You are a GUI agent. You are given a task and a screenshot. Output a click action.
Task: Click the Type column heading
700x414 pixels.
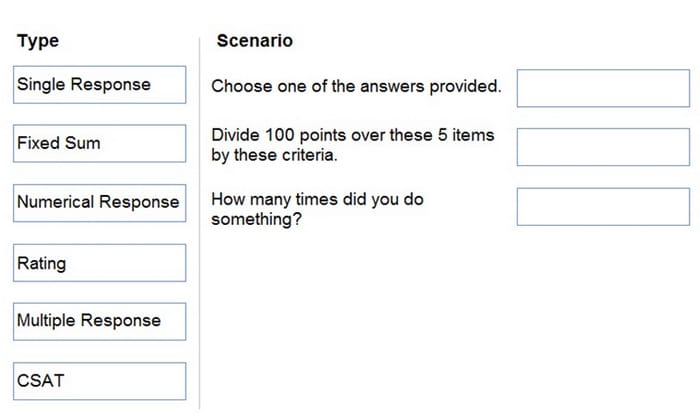(38, 41)
